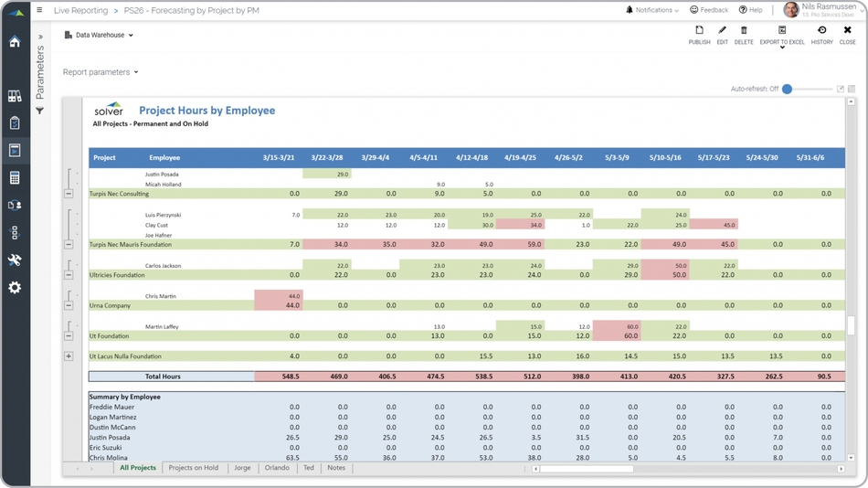Click the Edit pencil icon
The width and height of the screenshot is (868, 488).
[x=722, y=31]
